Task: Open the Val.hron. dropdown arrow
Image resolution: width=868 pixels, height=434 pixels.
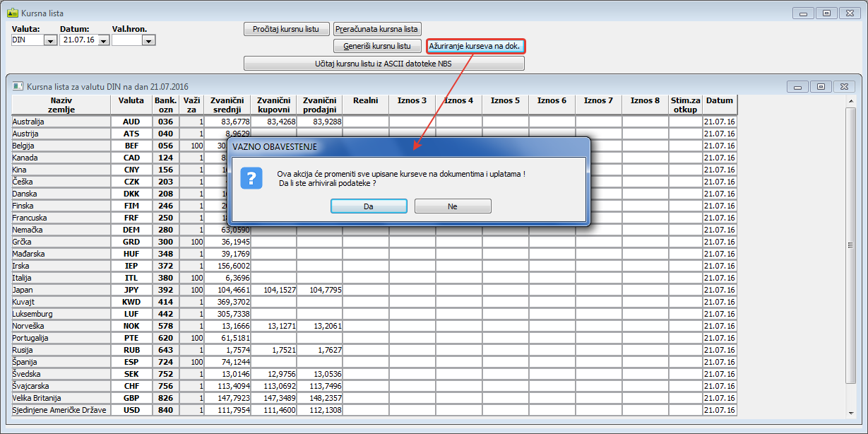Action: (148, 40)
